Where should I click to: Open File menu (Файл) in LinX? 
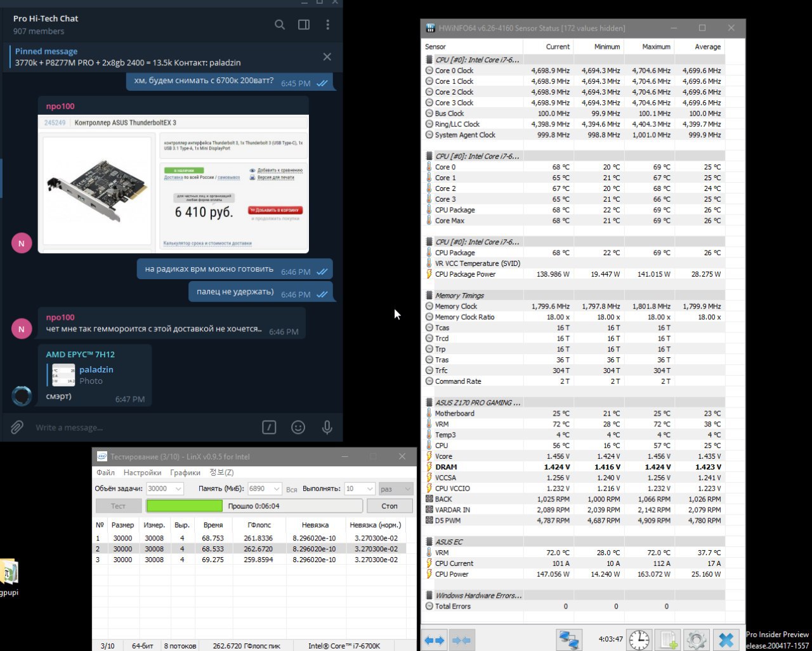(x=105, y=473)
